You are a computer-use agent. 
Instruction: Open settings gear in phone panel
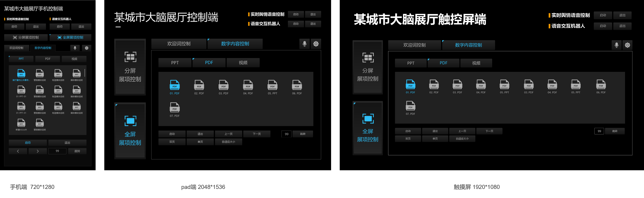(x=87, y=48)
